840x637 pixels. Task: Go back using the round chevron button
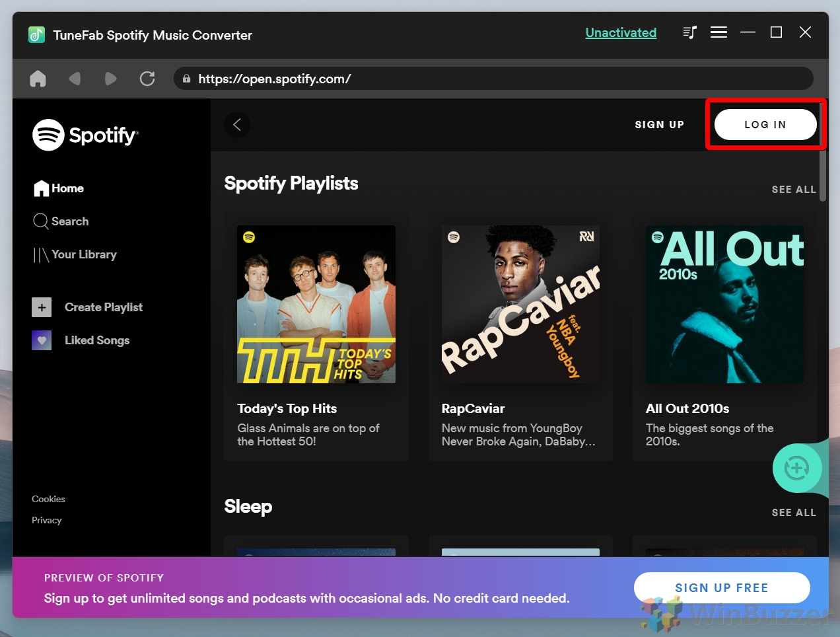237,124
